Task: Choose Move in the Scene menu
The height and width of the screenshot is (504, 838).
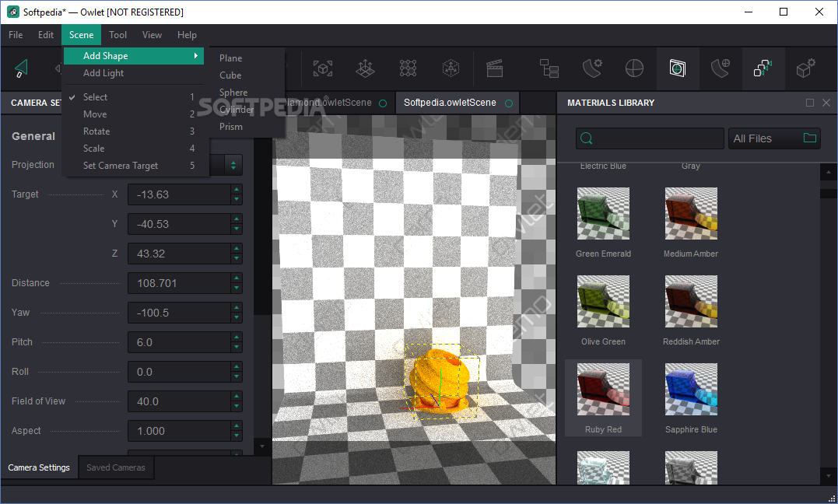Action: pos(134,114)
